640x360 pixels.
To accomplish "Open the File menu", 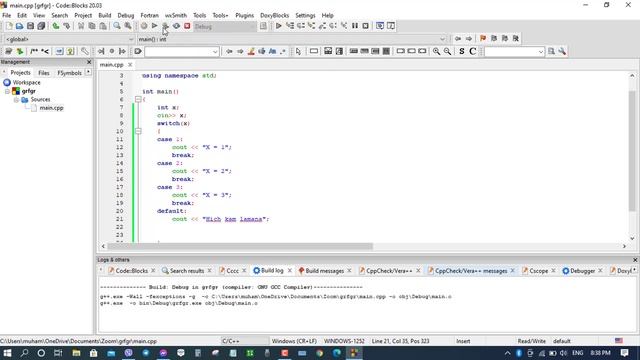I will click(x=7, y=16).
